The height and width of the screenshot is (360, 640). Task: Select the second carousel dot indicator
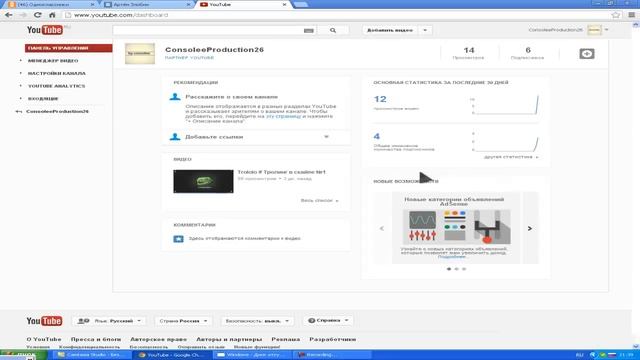[x=456, y=269]
